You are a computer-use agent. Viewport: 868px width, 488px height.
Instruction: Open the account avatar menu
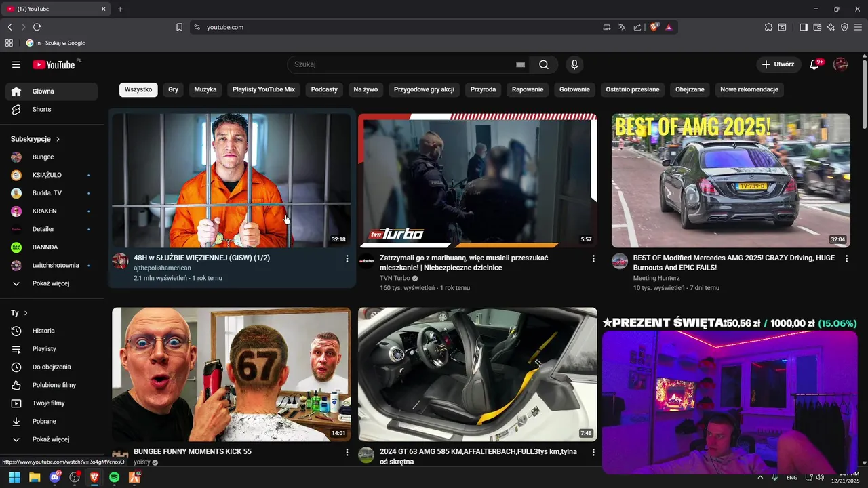841,64
